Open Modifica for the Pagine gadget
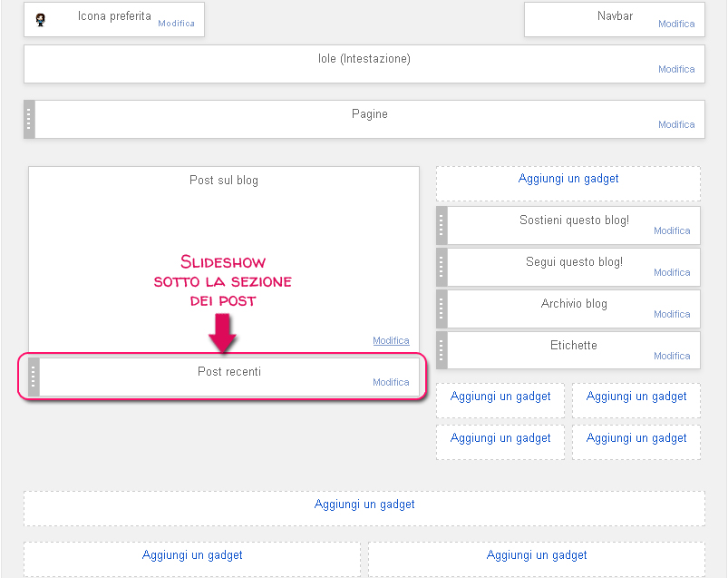 pyautogui.click(x=675, y=124)
